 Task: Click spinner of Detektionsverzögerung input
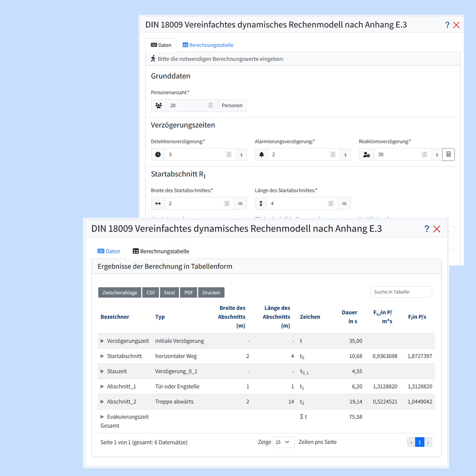pos(229,154)
